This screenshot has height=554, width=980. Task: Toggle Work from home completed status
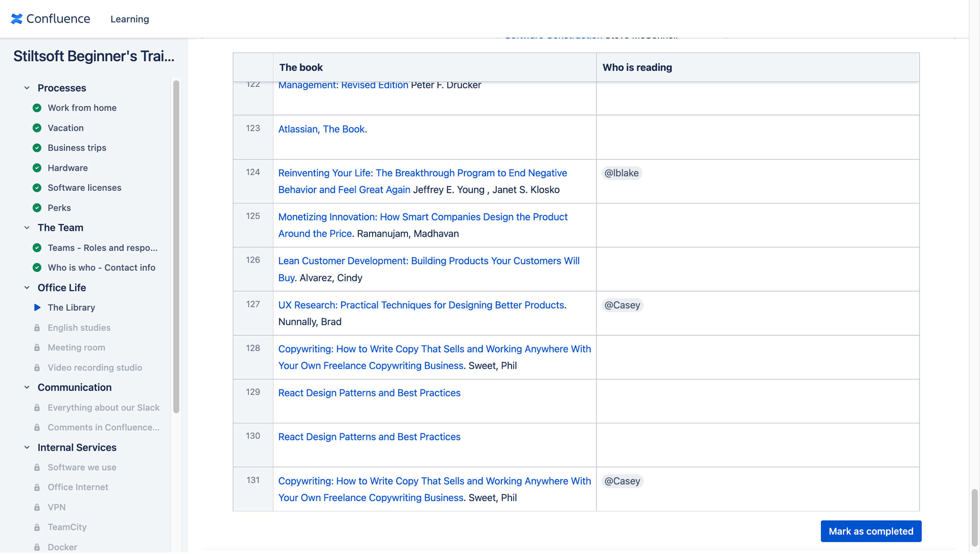tap(37, 107)
